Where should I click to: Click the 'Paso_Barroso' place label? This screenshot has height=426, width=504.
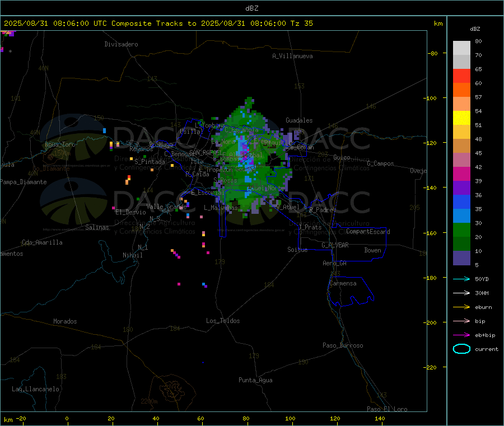[343, 345]
